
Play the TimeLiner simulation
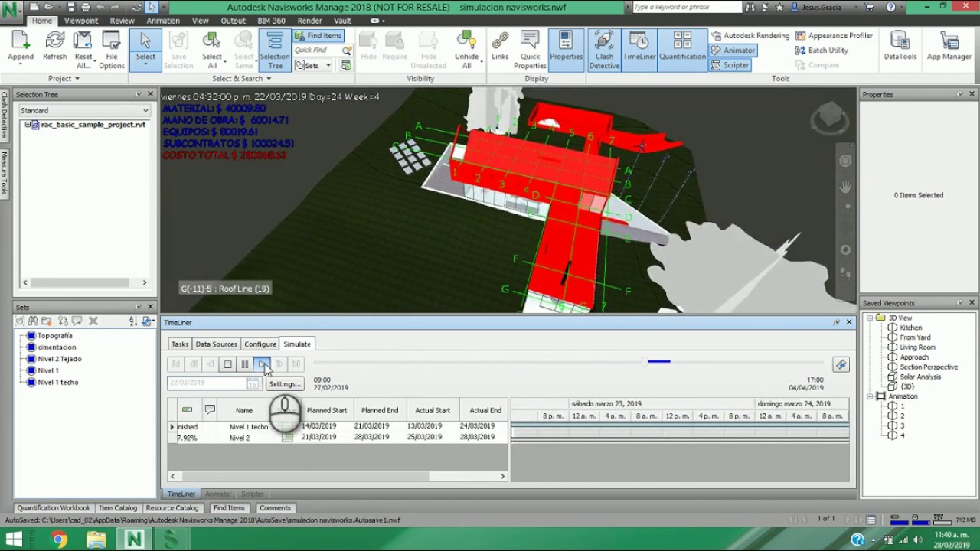262,364
